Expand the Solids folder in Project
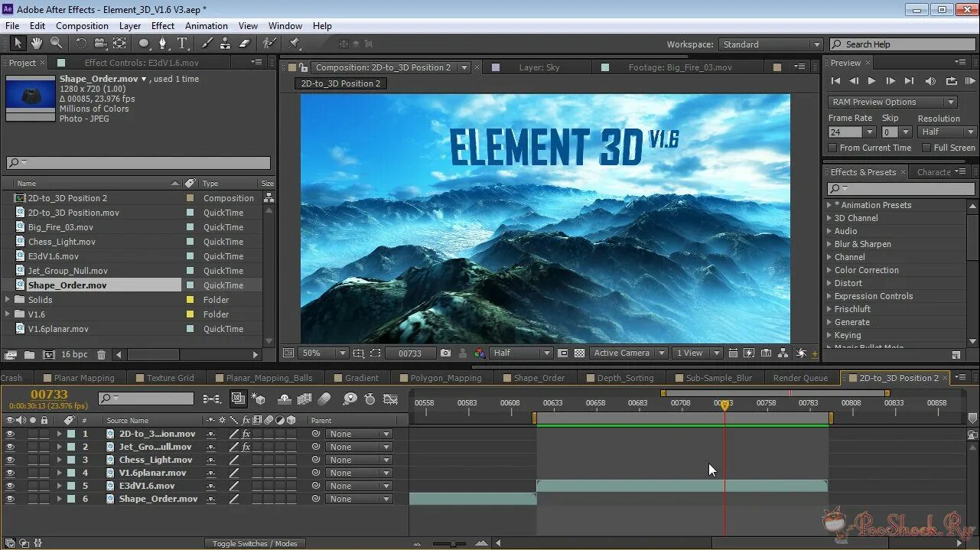Screen dimensions: 980x550 coord(8,300)
